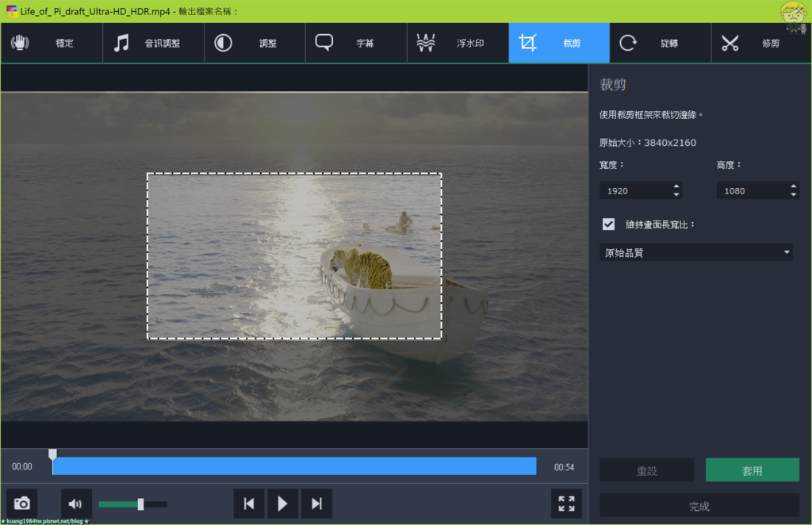Open the 穩定 stabilization tool tab
The image size is (812, 525).
point(52,43)
